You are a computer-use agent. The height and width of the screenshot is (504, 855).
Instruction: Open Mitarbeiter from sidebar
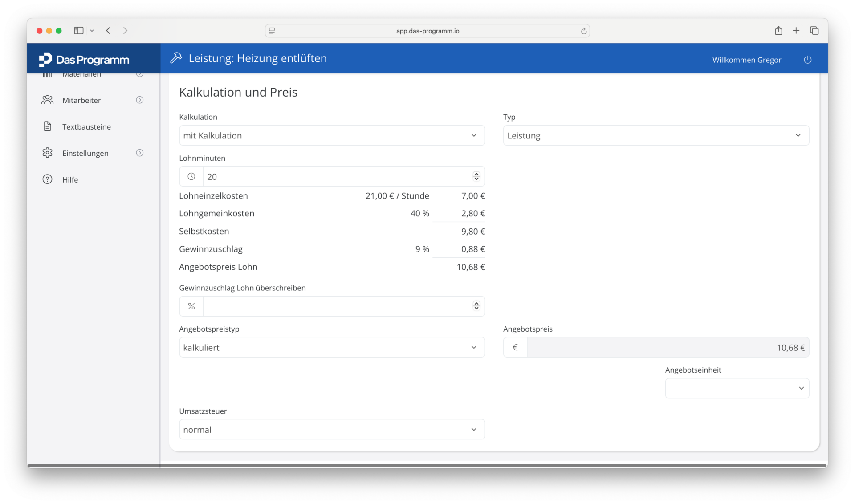pos(81,100)
